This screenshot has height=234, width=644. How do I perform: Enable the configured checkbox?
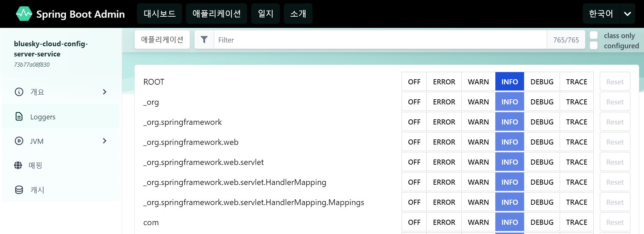[594, 45]
